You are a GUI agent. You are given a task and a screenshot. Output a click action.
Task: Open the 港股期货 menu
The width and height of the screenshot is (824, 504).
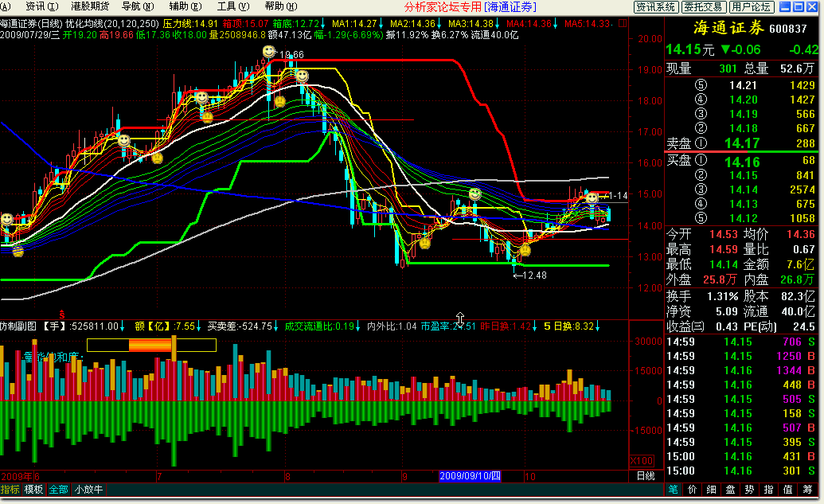pyautogui.click(x=90, y=6)
